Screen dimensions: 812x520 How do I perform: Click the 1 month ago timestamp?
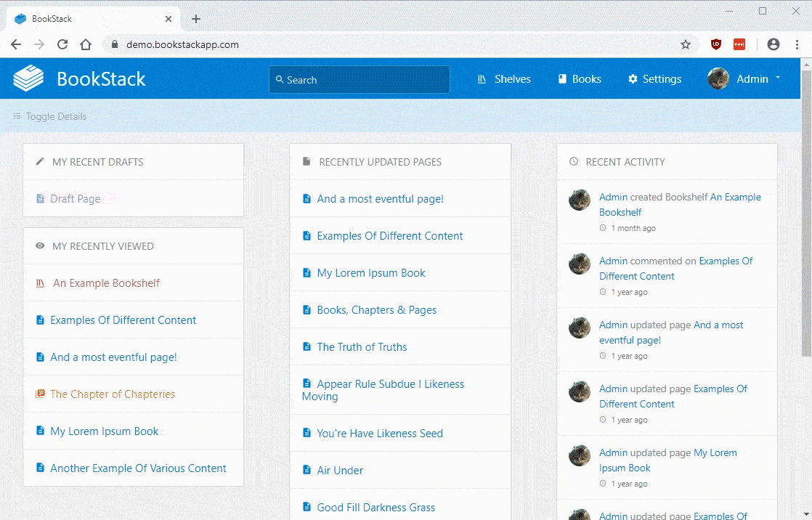click(x=633, y=228)
